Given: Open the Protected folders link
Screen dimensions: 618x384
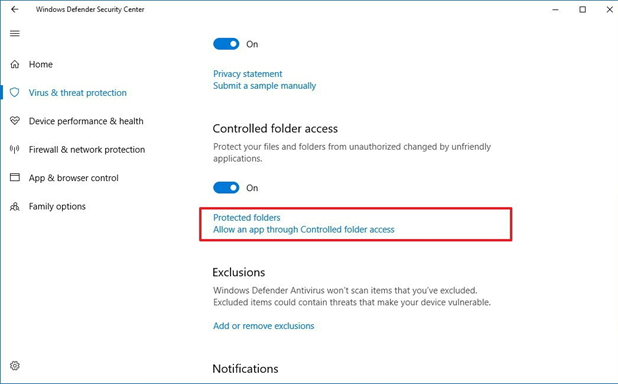Looking at the screenshot, I should [x=247, y=217].
